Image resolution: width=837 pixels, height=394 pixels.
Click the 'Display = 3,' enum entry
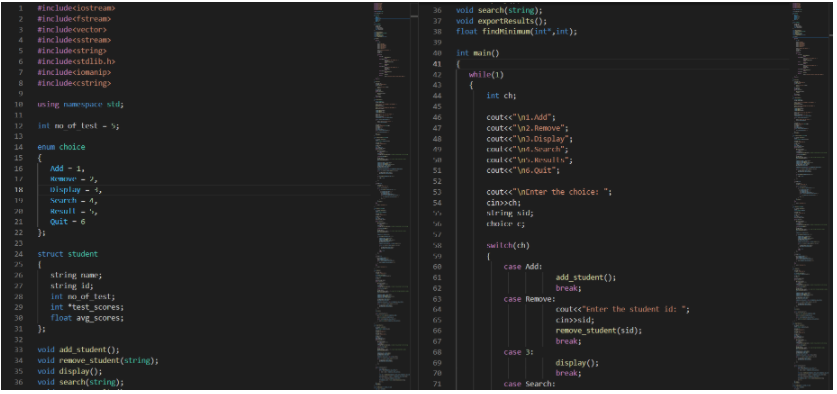76,190
